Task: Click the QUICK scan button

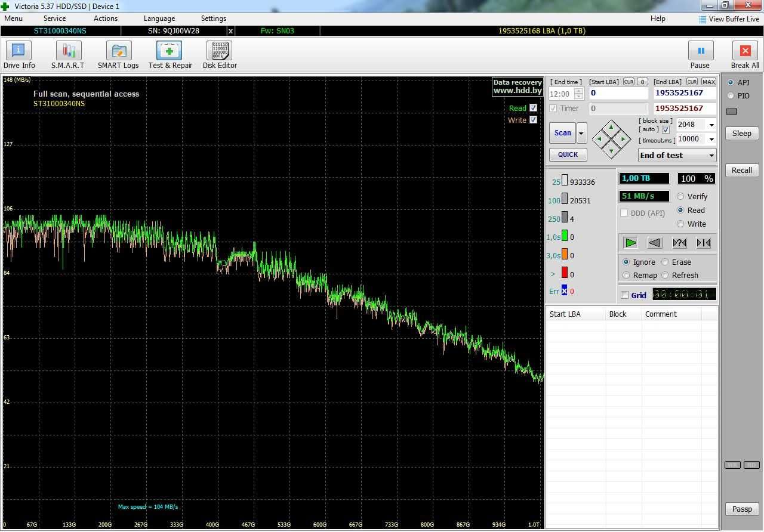Action: pos(568,154)
